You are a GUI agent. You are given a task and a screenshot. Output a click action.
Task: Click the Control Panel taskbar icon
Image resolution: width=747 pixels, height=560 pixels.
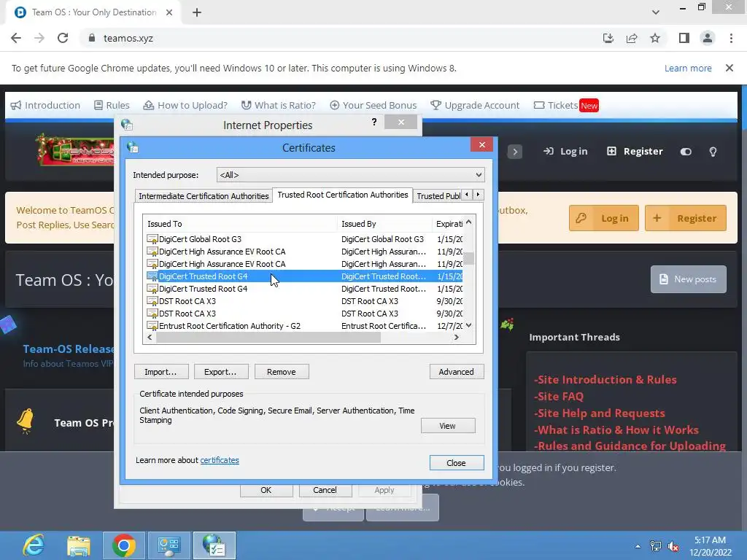(169, 545)
